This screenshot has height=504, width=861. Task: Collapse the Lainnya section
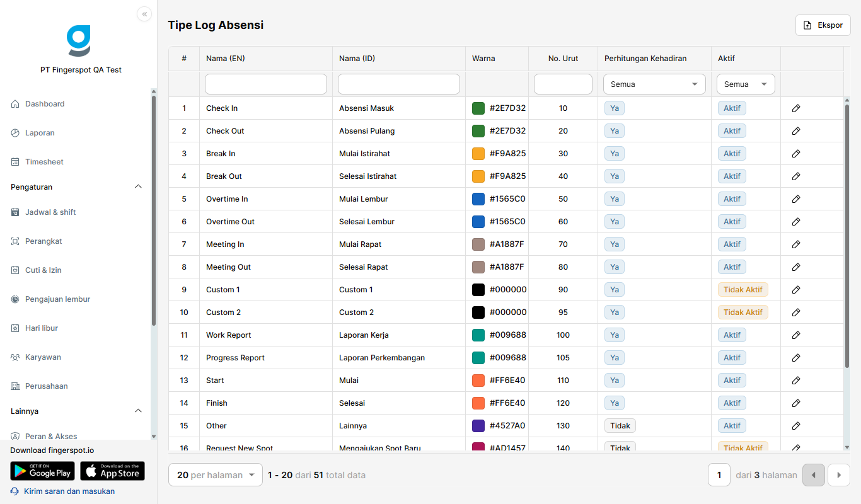point(139,411)
